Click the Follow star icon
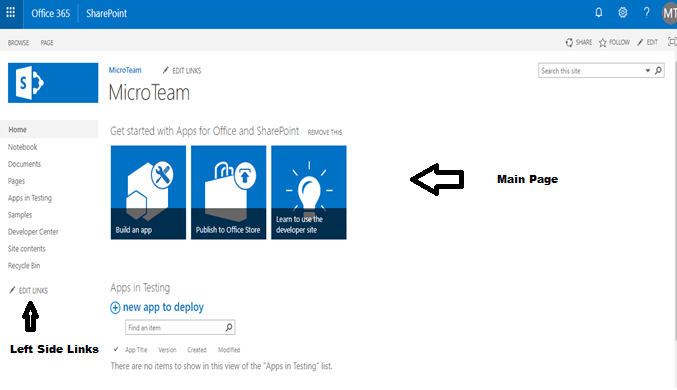Viewport: 677px width, 390px height. [x=603, y=42]
